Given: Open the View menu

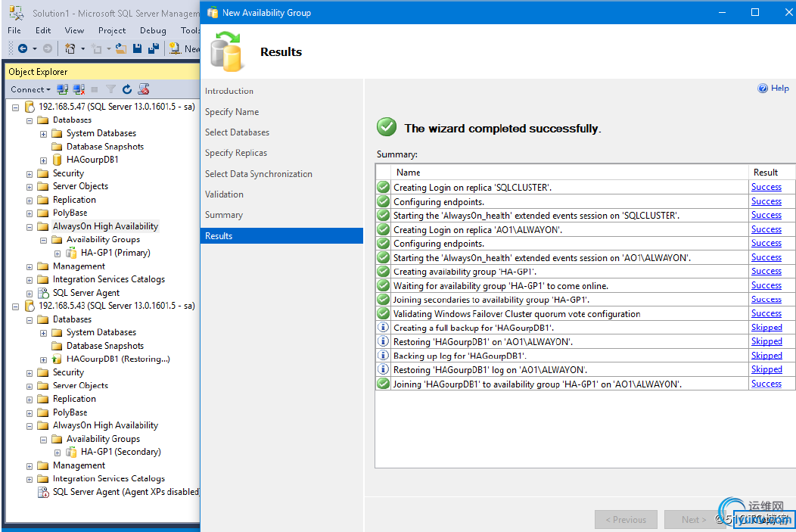Looking at the screenshot, I should click(74, 30).
